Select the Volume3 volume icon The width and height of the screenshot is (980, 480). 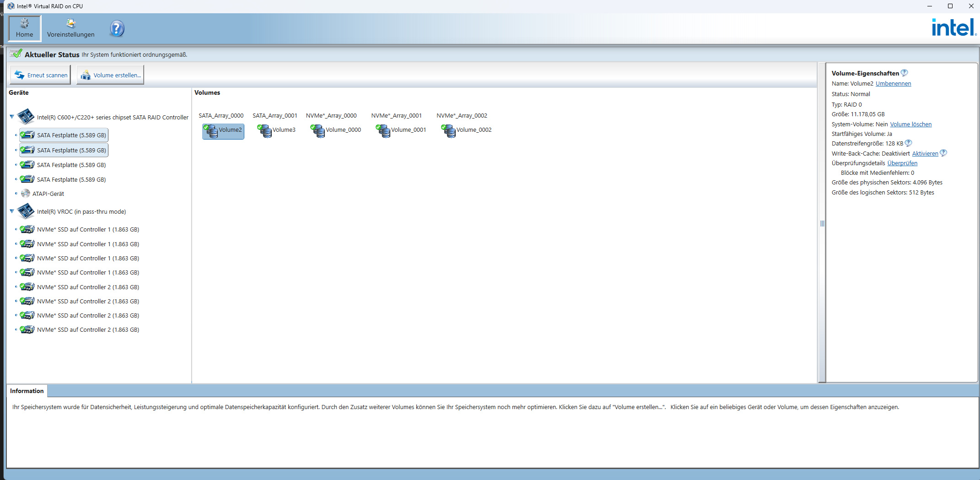click(x=264, y=131)
